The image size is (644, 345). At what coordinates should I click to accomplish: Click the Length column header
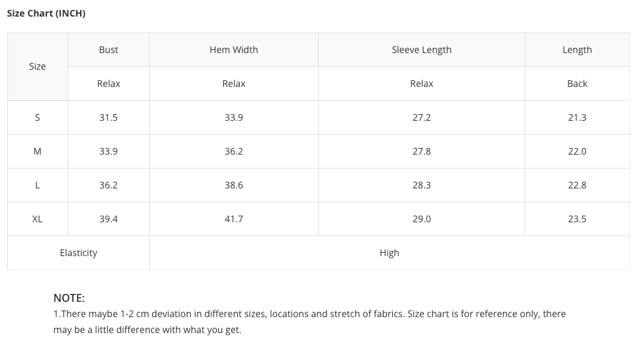click(x=577, y=50)
